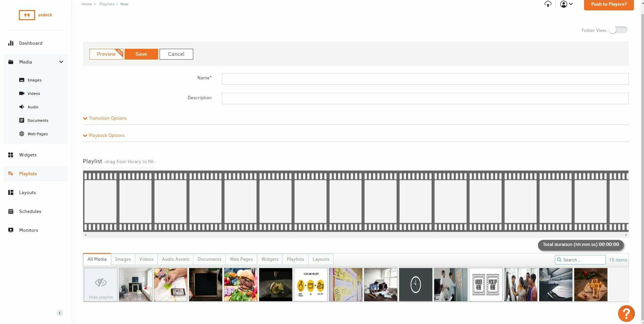Select the blank chalkboard thumbnail
Image resolution: width=644 pixels, height=324 pixels.
click(206, 285)
